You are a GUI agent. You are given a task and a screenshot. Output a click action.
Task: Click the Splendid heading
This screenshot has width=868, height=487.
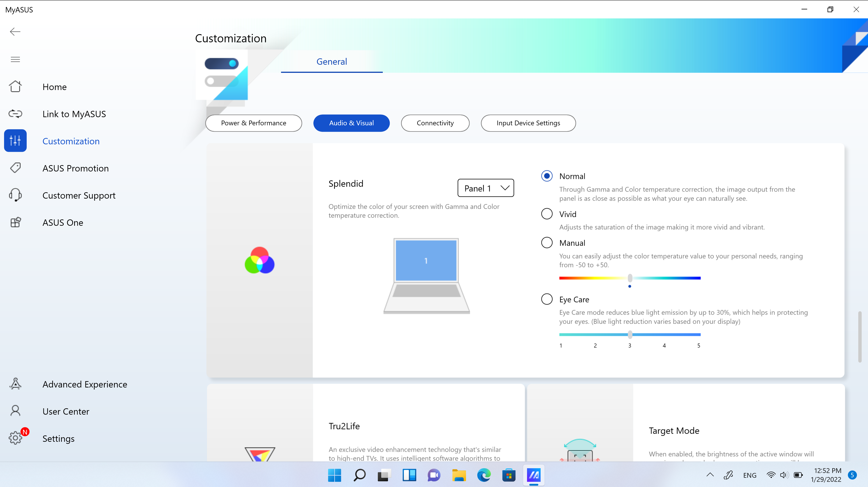tap(346, 183)
